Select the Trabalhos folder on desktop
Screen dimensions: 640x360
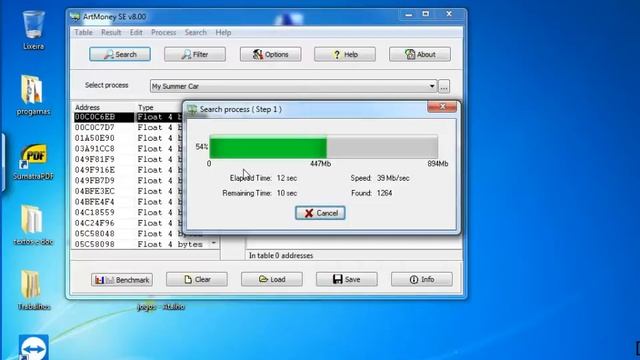[33, 290]
